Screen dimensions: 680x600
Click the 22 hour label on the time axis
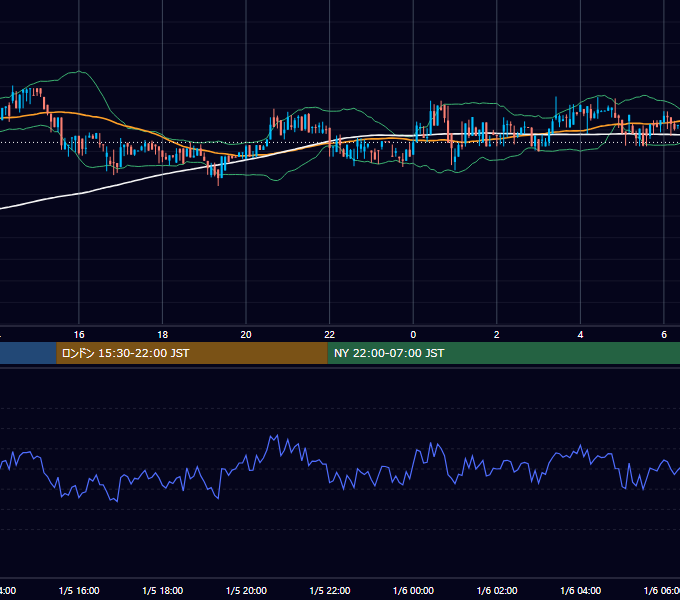(330, 335)
